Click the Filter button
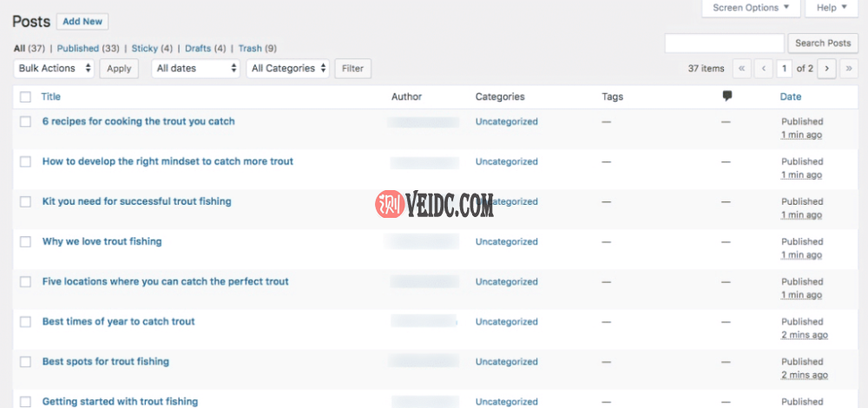Viewport: 868px width, 408px height. tap(352, 69)
